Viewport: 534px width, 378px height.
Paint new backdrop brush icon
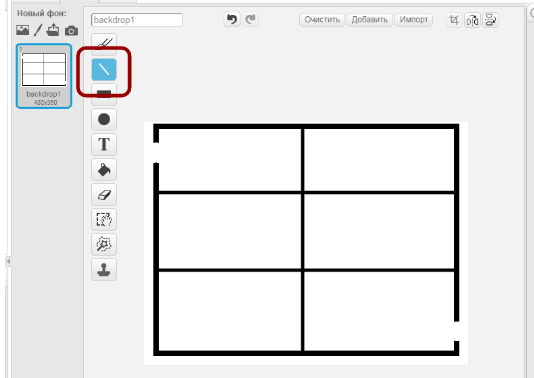[x=38, y=30]
